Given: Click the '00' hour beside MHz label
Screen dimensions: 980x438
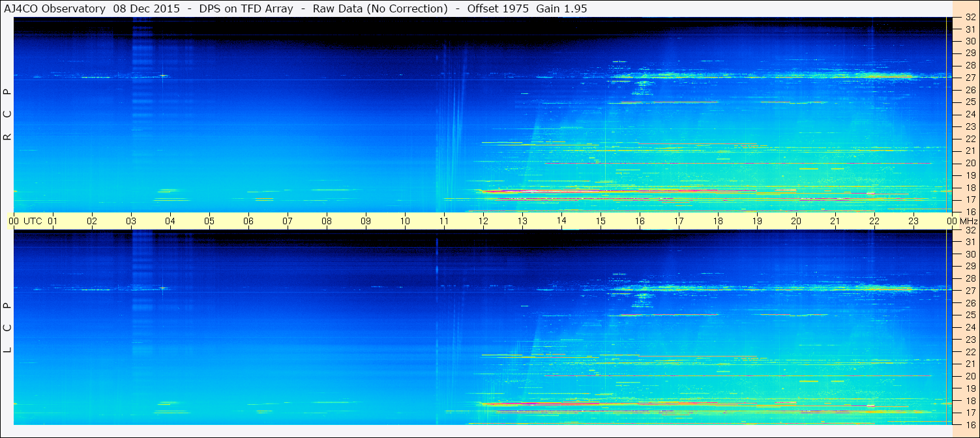Looking at the screenshot, I should pos(952,222).
